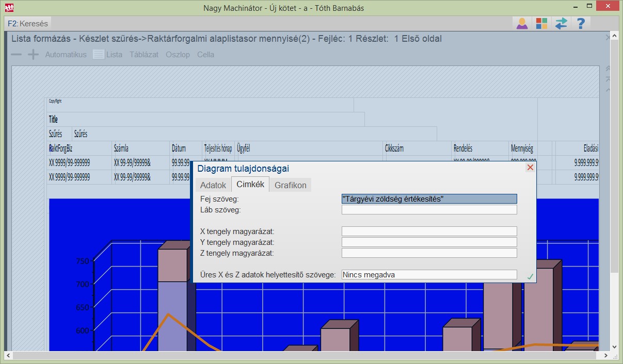Open the Grafikon tab
This screenshot has width=623, height=364.
point(290,185)
